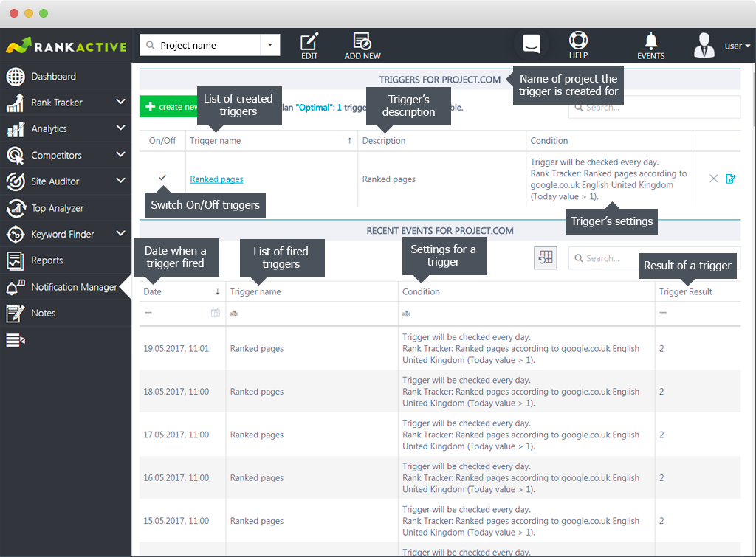Click the Trigger name header in events table
Image resolution: width=756 pixels, height=557 pixels.
pos(255,291)
